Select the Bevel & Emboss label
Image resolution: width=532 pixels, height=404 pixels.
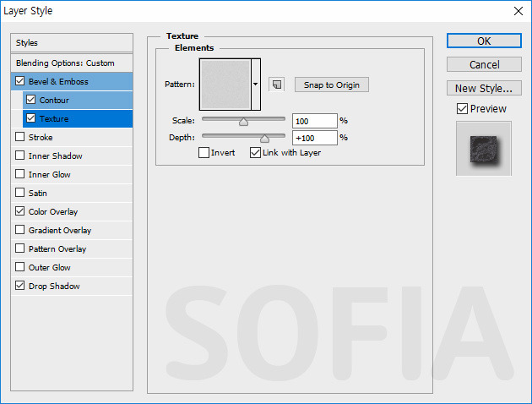[x=58, y=81]
